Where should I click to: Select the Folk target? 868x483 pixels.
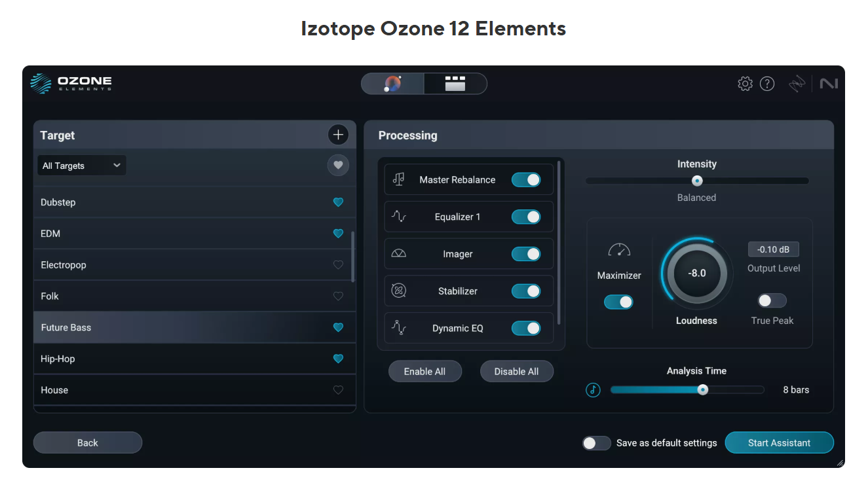pyautogui.click(x=195, y=296)
